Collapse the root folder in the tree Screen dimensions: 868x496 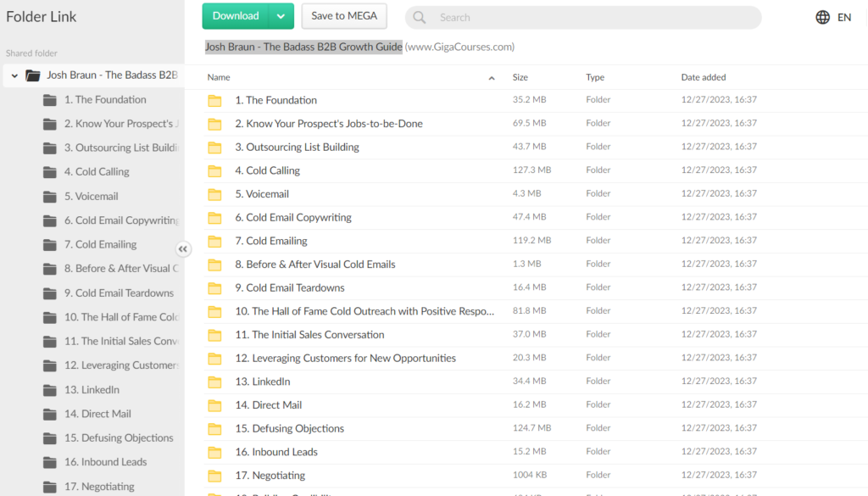14,75
